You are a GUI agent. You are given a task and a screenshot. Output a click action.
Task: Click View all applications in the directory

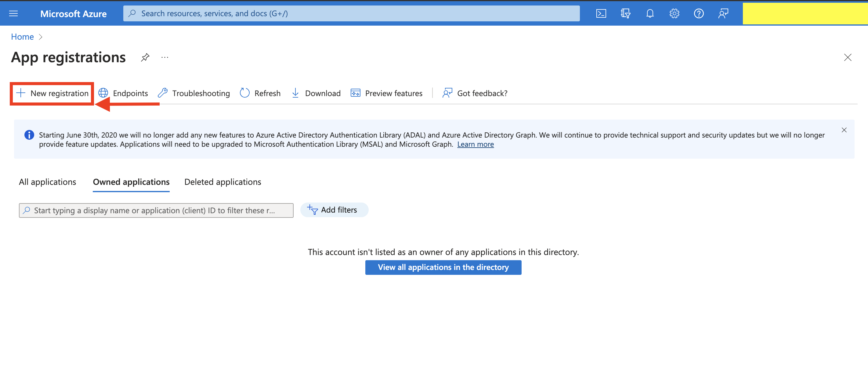tap(443, 268)
